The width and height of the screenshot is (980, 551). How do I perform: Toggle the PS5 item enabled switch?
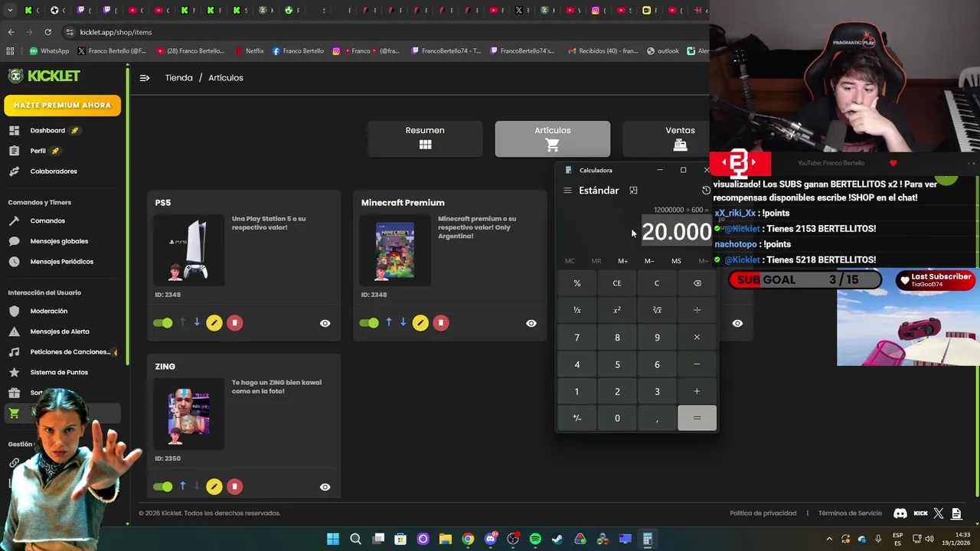[163, 323]
